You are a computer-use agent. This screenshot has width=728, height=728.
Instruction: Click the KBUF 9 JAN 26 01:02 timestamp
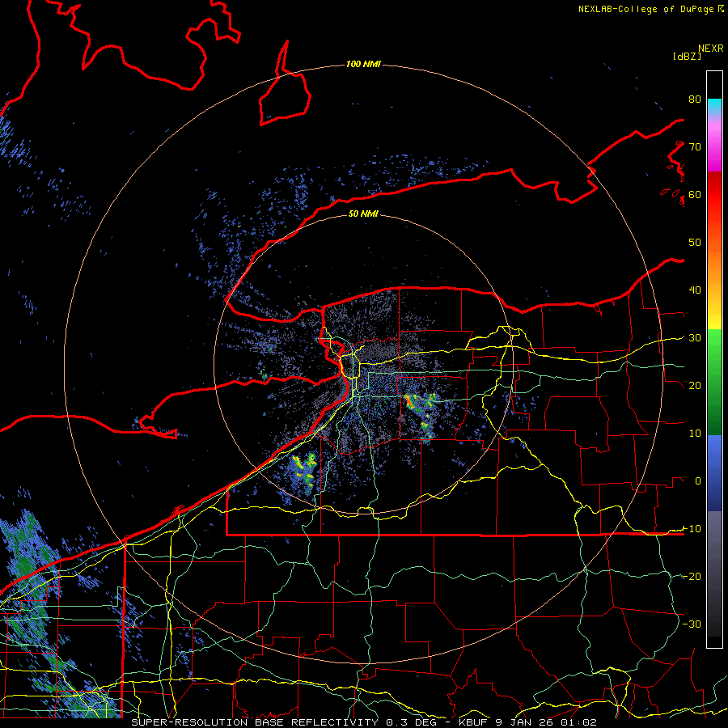point(527,722)
